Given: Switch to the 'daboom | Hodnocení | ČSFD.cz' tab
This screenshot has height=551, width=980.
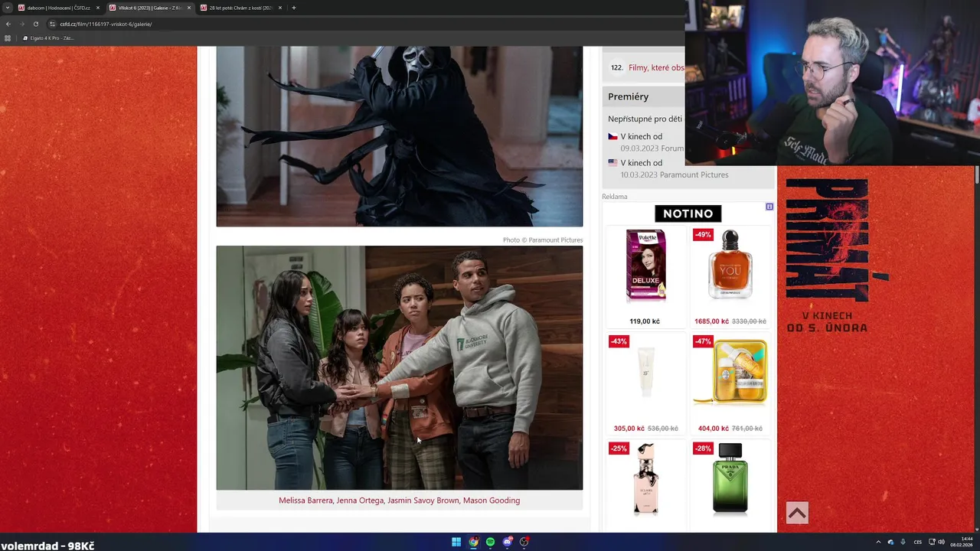Looking at the screenshot, I should pyautogui.click(x=59, y=8).
